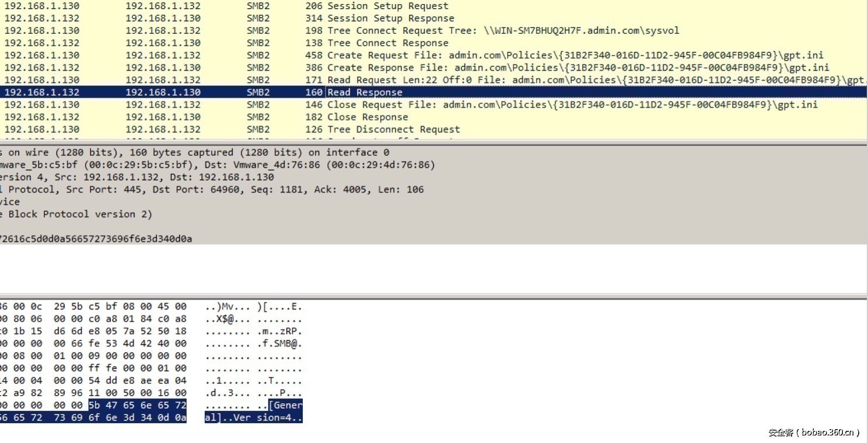
Task: Select the frame summary line showing 1280 bits
Action: coord(195,153)
